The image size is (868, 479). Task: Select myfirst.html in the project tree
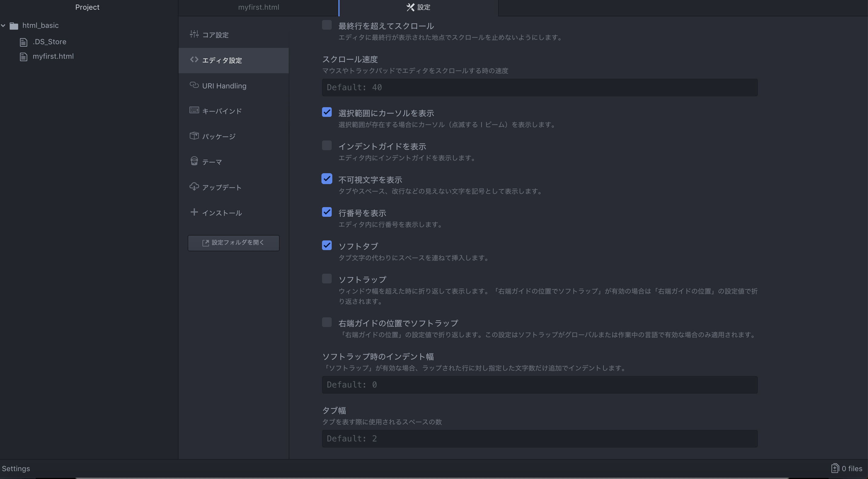coord(53,56)
